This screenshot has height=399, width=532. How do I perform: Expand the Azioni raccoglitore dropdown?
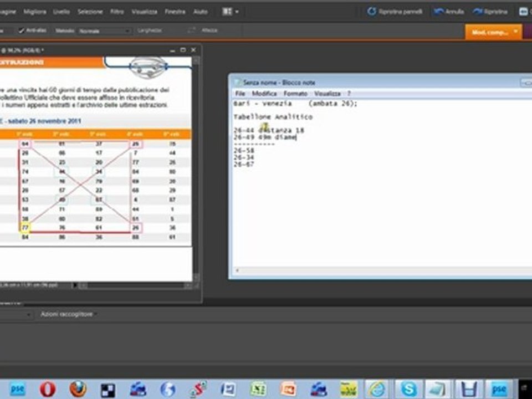68,315
